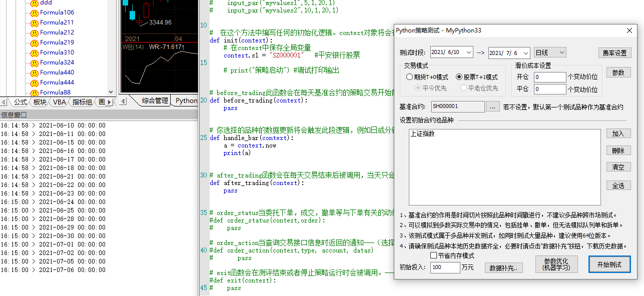Image resolution: width=644 pixels, height=296 pixels.
Task: Select the 期货T+0模式 radio button
Action: coord(410,77)
